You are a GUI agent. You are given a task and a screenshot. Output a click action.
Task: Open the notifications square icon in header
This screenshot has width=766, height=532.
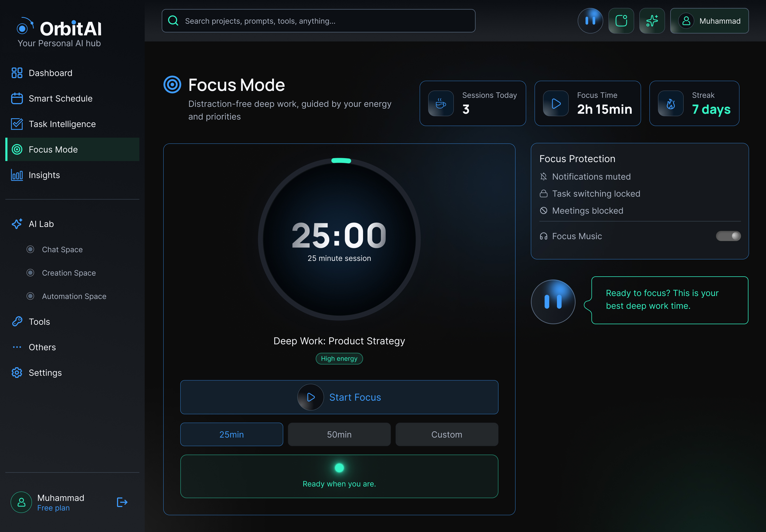(x=621, y=21)
